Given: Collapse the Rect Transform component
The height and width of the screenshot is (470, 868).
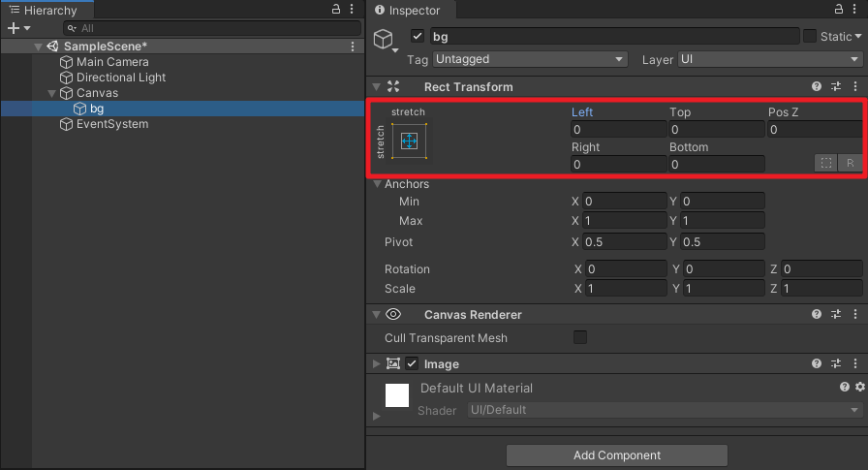Looking at the screenshot, I should point(377,87).
